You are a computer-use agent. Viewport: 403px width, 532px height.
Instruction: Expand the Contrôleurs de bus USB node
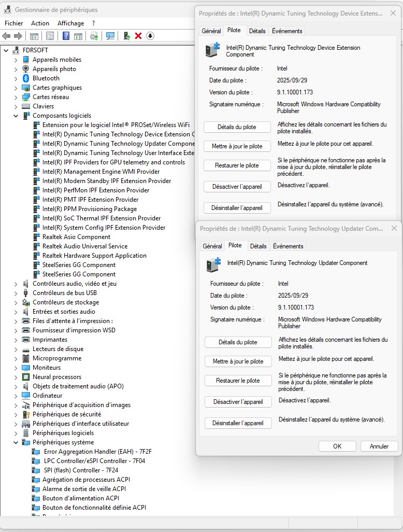pos(16,293)
